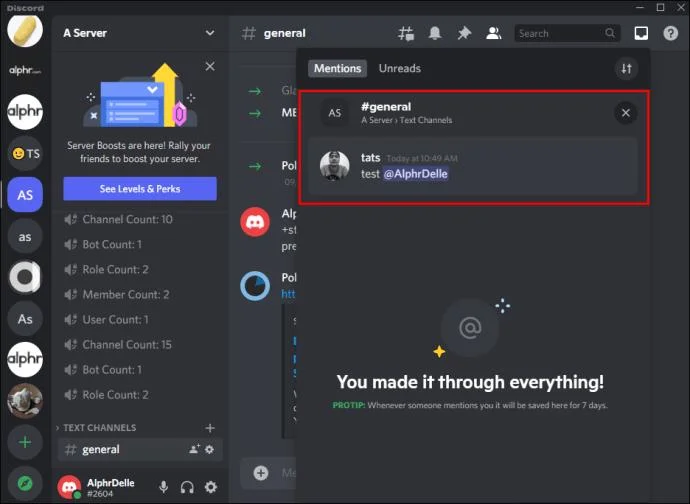The width and height of the screenshot is (690, 504).
Task: Click the See Levels & Perks button
Action: 140,189
